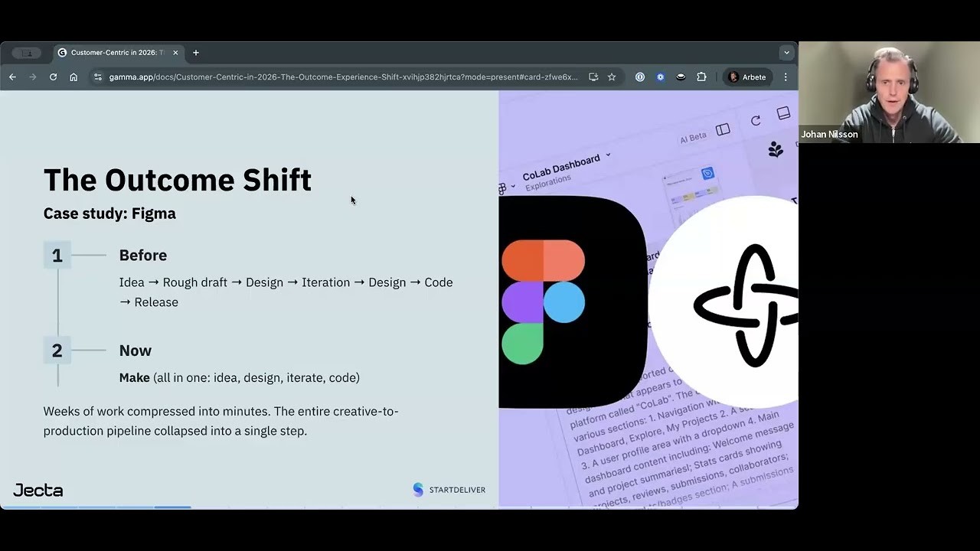Click the white oval extension icon
The width and height of the screenshot is (980, 551).
pyautogui.click(x=681, y=77)
